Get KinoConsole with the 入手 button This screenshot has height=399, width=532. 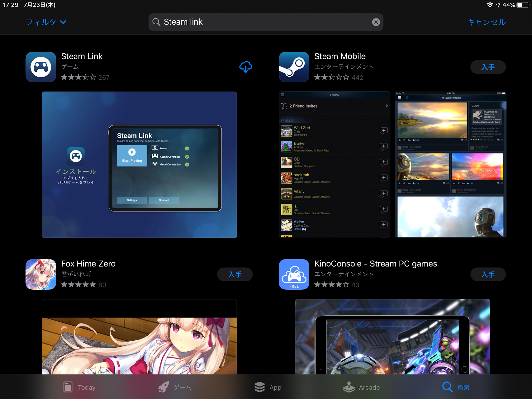tap(488, 274)
